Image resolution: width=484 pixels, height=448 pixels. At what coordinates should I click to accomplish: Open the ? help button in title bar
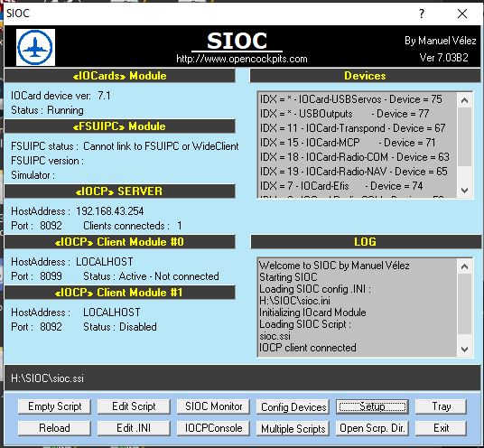coord(422,14)
